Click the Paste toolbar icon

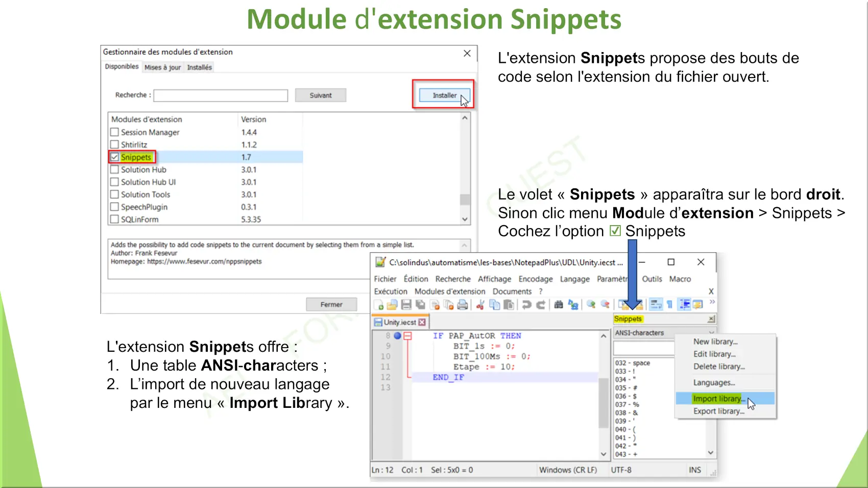tap(509, 305)
